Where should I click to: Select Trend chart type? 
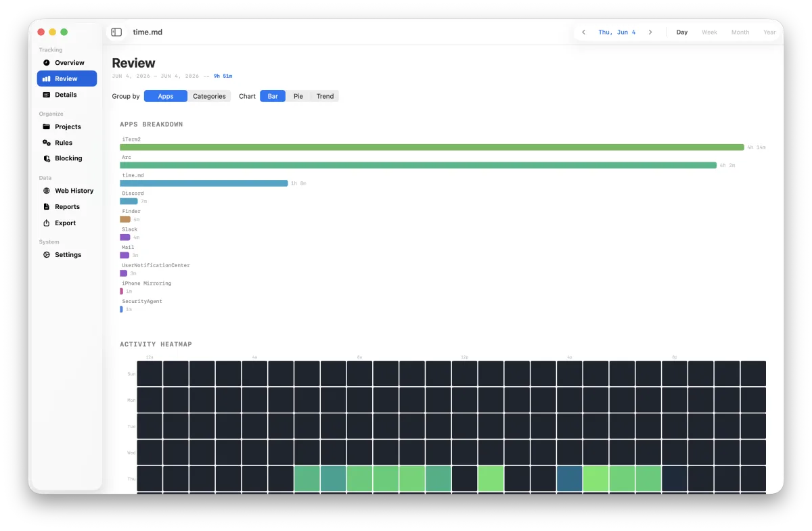(x=325, y=96)
